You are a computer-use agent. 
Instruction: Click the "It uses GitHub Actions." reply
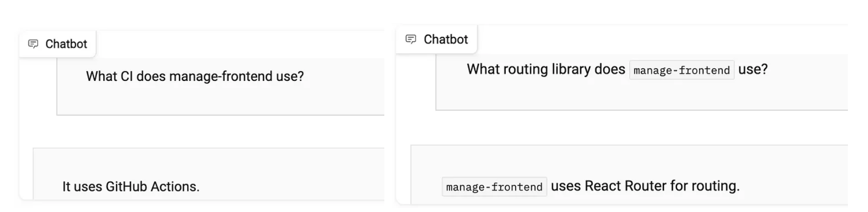point(131,187)
